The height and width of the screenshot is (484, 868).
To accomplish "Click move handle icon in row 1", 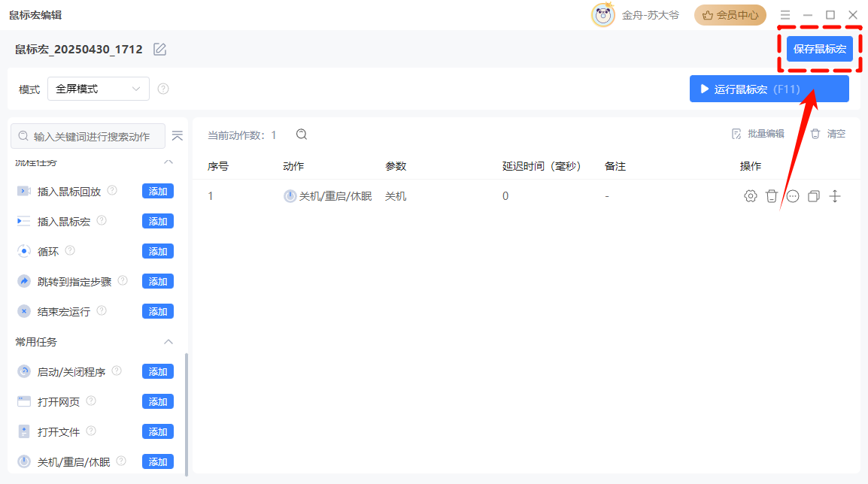I will [835, 196].
